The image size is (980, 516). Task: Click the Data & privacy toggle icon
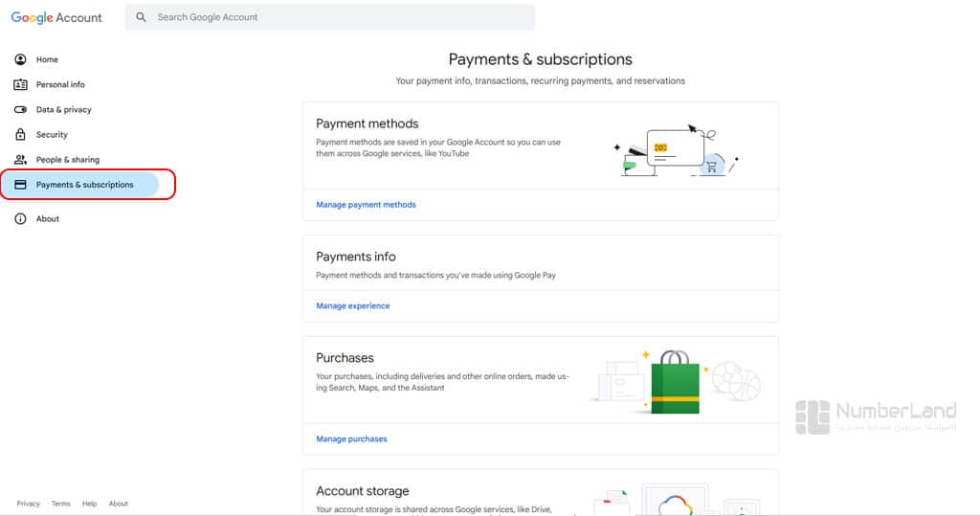[x=21, y=109]
